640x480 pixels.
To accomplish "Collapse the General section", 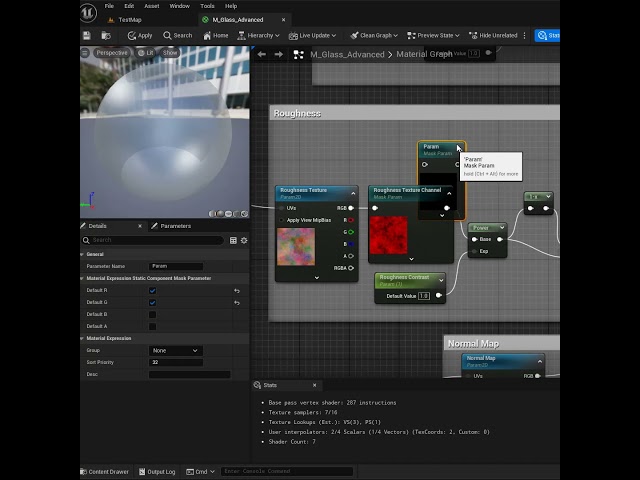I will pyautogui.click(x=82, y=254).
